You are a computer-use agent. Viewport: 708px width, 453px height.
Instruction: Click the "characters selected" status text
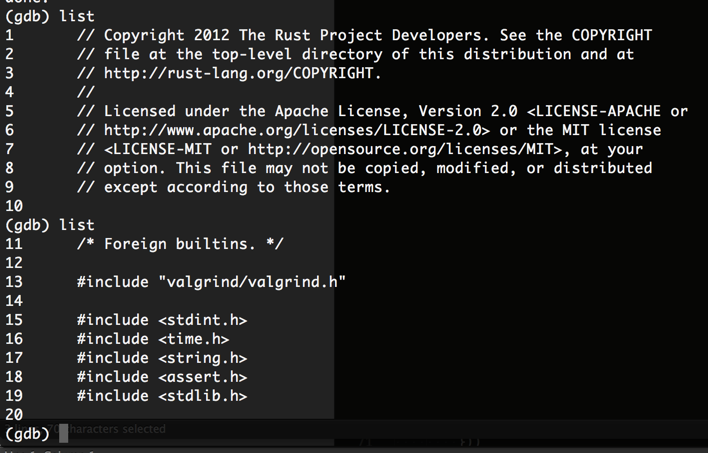(x=117, y=429)
